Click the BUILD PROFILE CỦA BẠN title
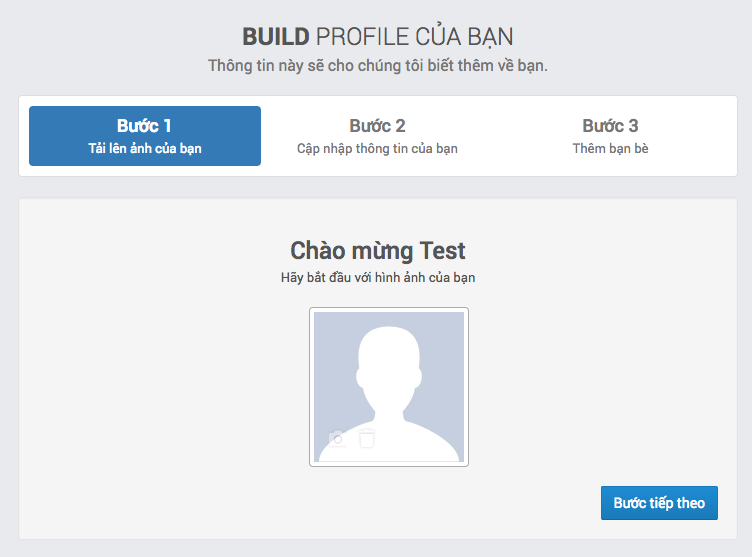The height and width of the screenshot is (557, 752). pyautogui.click(x=378, y=37)
